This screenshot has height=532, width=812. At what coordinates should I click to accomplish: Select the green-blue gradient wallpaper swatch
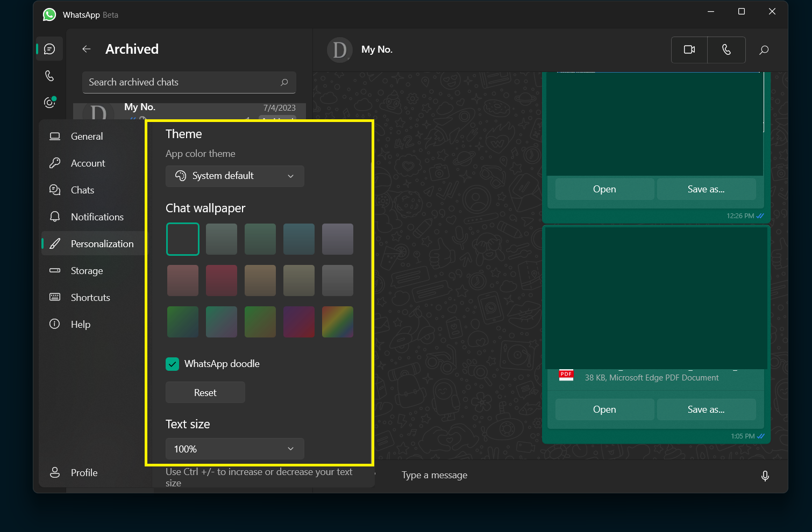pos(183,322)
